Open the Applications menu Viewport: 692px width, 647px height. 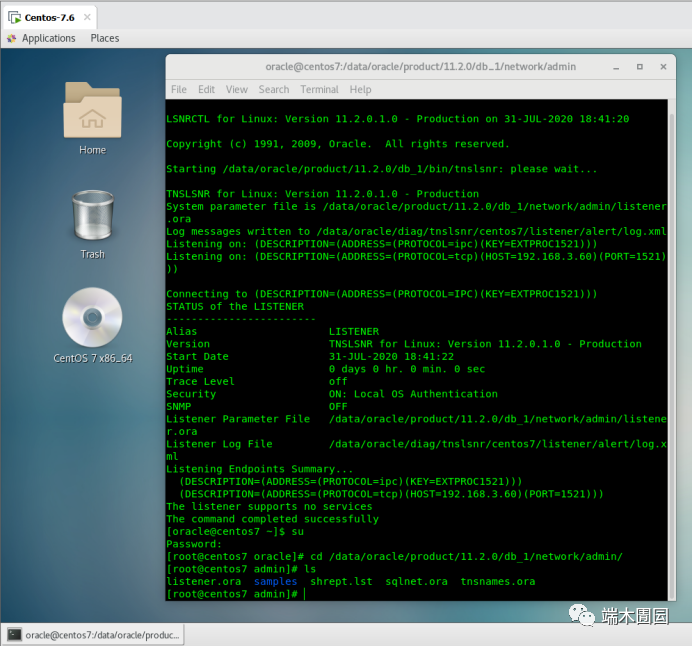[x=49, y=38]
